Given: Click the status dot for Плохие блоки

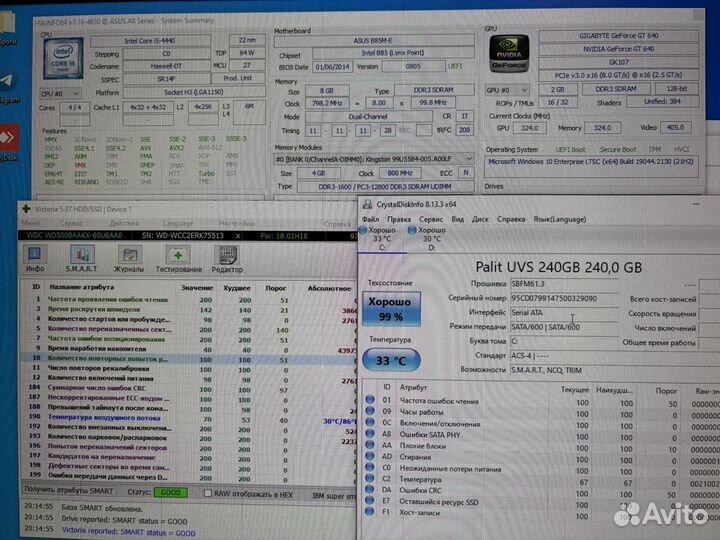Looking at the screenshot, I should point(370,445).
